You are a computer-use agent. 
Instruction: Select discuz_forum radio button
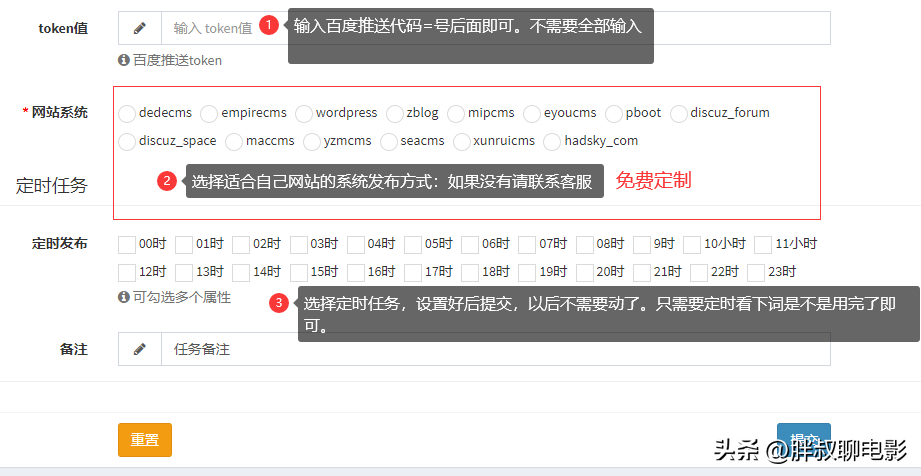pos(678,113)
